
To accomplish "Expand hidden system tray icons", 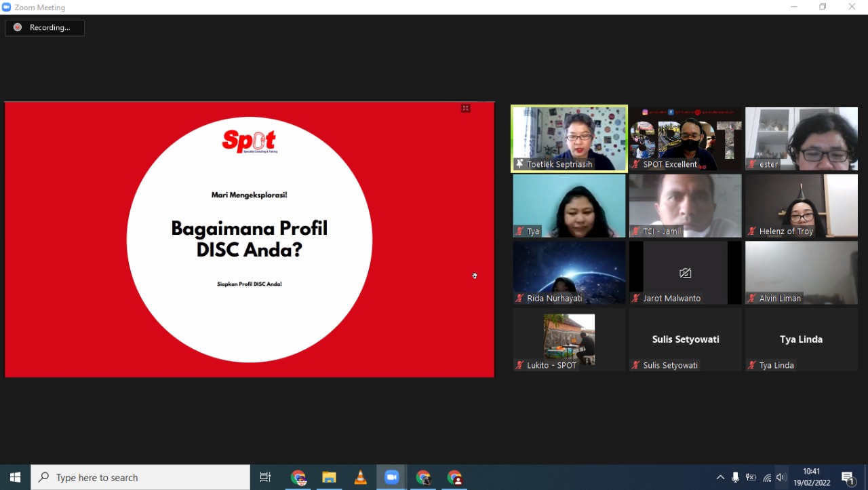I will (720, 477).
